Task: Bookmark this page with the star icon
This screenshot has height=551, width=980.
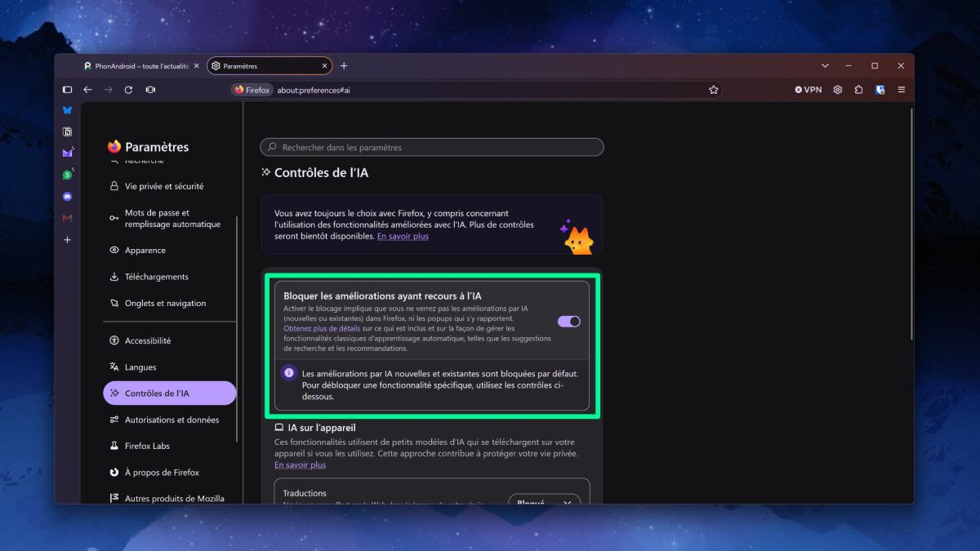Action: [713, 90]
